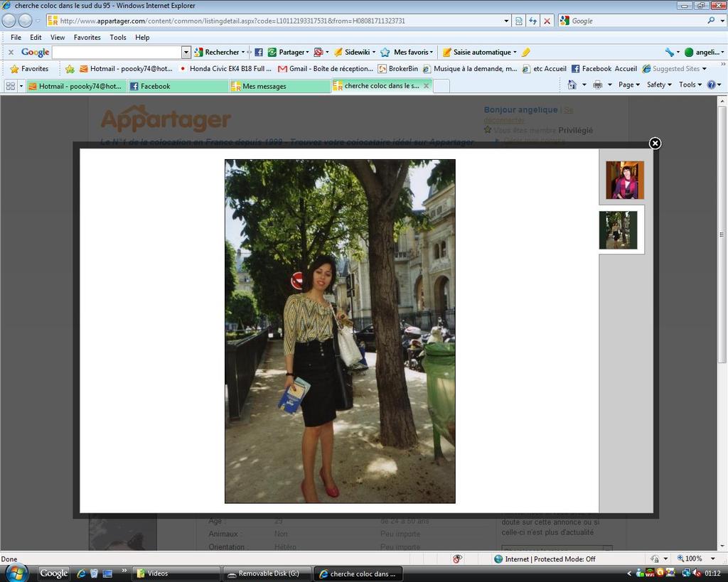This screenshot has width=728, height=582.
Task: Click the Favorites star button
Action: click(29, 69)
